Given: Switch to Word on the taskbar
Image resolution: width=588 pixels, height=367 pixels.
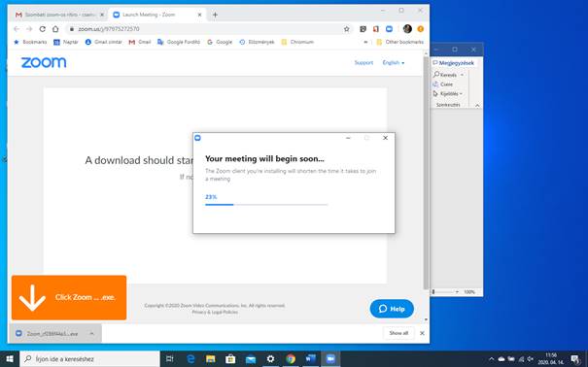Looking at the screenshot, I should (310, 359).
